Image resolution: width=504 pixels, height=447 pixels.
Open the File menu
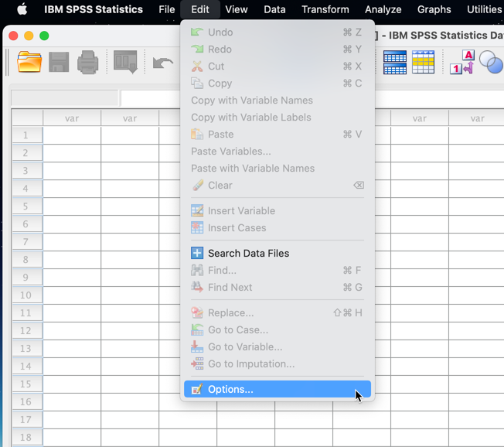[166, 9]
